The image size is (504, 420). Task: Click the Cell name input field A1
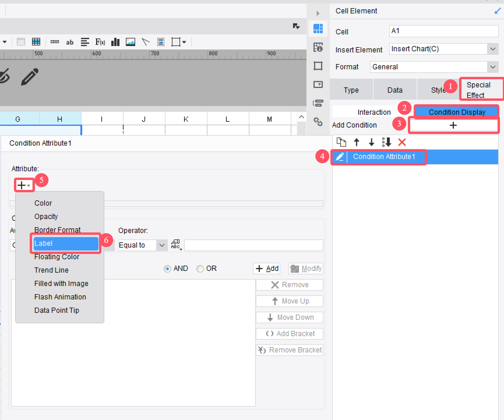444,31
